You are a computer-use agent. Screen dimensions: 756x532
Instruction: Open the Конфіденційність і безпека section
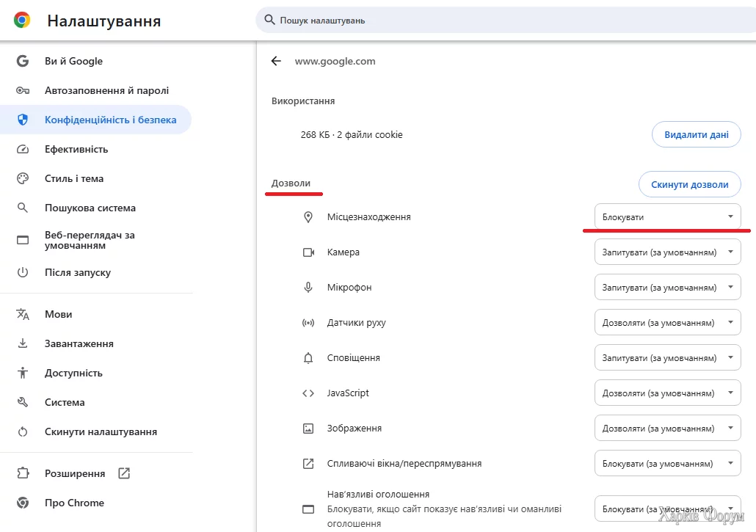tap(95, 119)
